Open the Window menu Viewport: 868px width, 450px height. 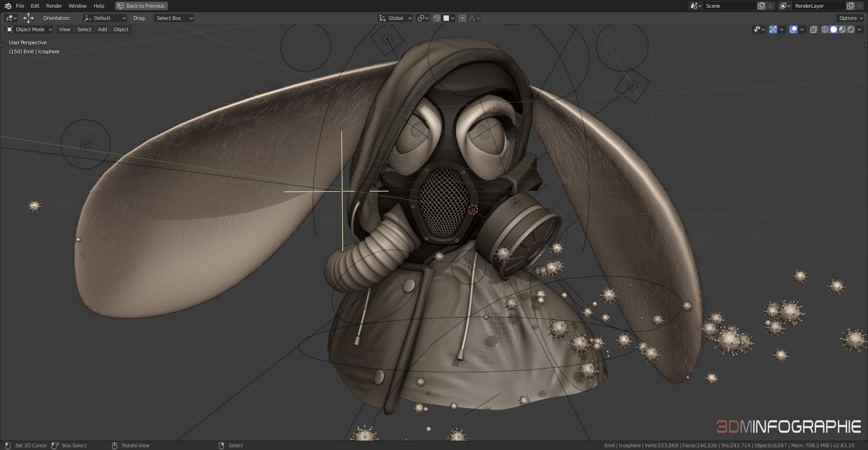[77, 6]
